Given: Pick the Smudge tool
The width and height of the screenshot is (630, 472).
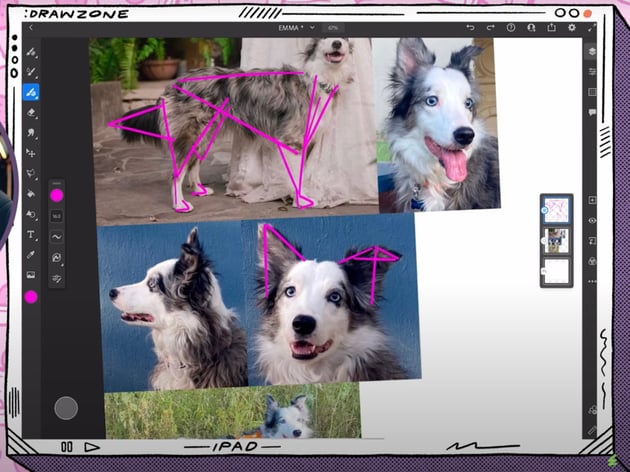Looking at the screenshot, I should click(x=31, y=133).
